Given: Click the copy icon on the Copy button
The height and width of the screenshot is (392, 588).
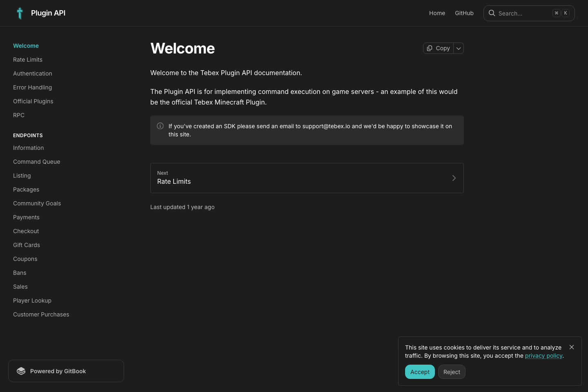Looking at the screenshot, I should [x=430, y=48].
